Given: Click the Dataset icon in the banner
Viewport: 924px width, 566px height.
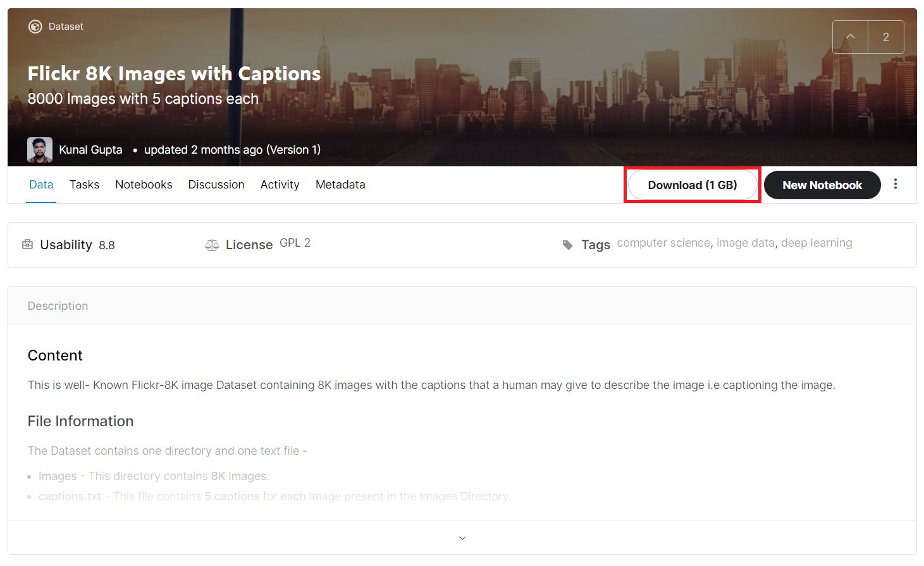Looking at the screenshot, I should 35,27.
